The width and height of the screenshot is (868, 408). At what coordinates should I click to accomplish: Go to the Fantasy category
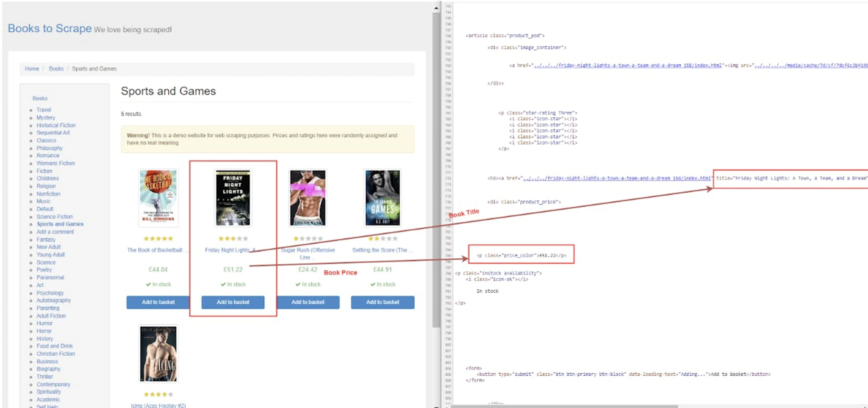tap(46, 240)
